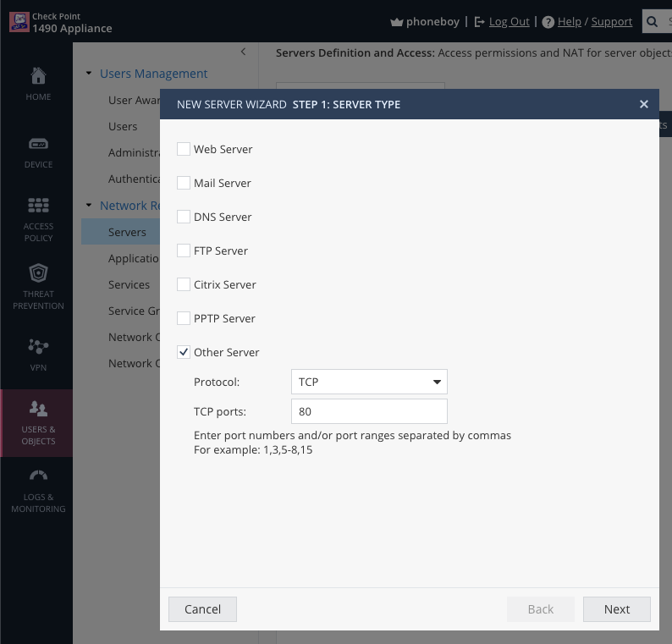This screenshot has width=672, height=644.
Task: Open the Threat Prevention shield icon
Action: 38,273
